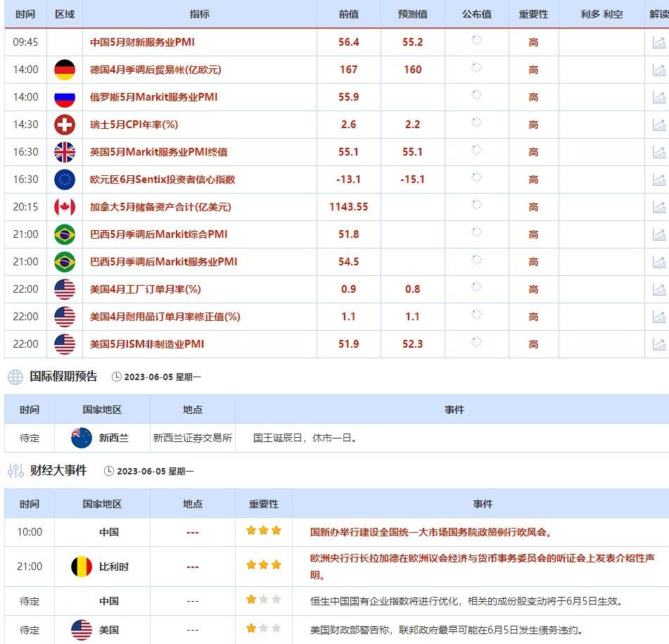Image resolution: width=669 pixels, height=644 pixels.
Task: Select the EU flag beside Sentix指数 row
Action: tap(64, 179)
